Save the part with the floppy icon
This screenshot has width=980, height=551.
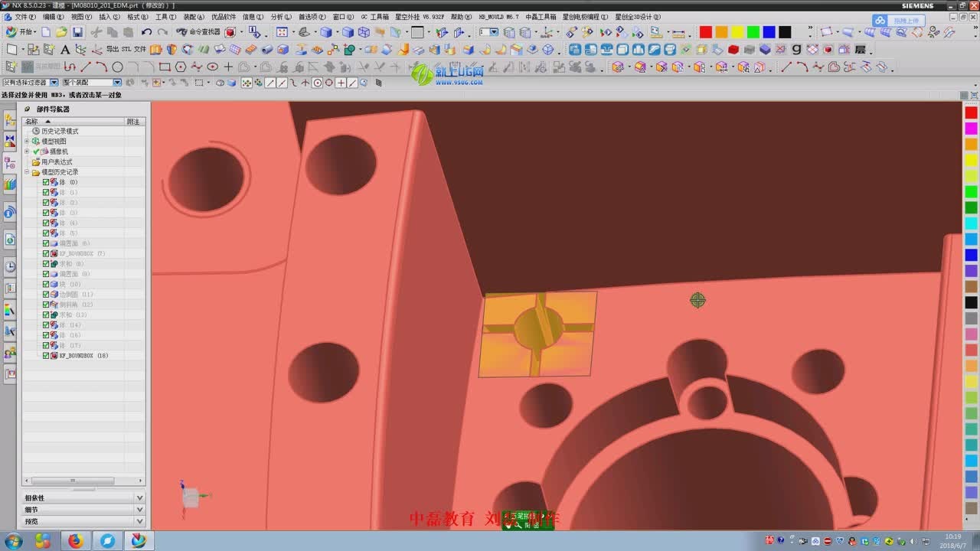click(x=77, y=32)
